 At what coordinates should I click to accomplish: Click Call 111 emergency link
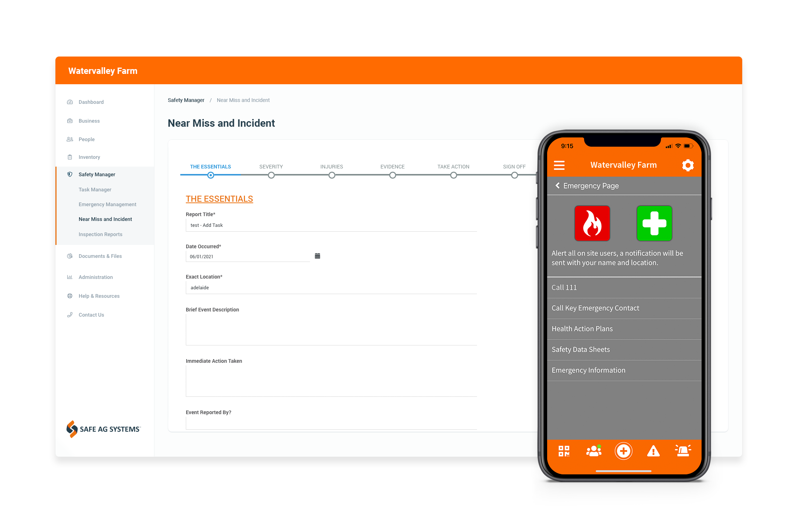[619, 287]
